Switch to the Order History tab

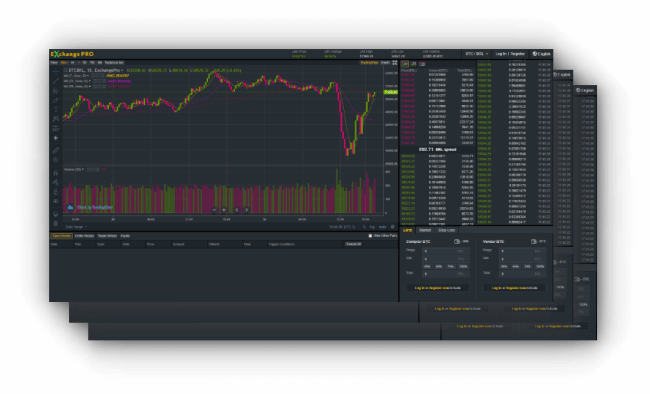coord(85,236)
